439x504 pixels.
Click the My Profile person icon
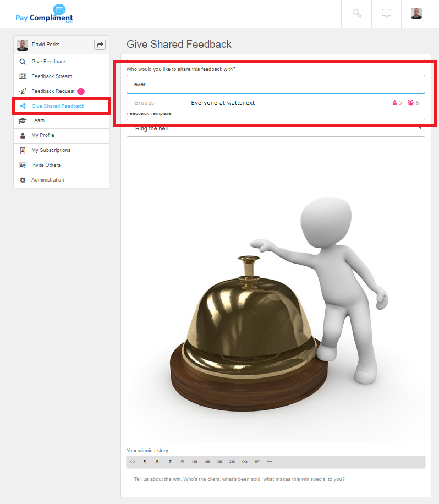pos(23,136)
